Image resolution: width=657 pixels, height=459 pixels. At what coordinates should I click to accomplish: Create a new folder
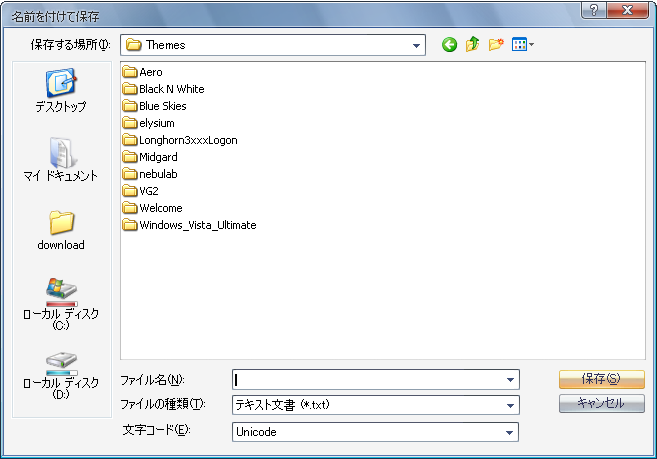coord(496,44)
